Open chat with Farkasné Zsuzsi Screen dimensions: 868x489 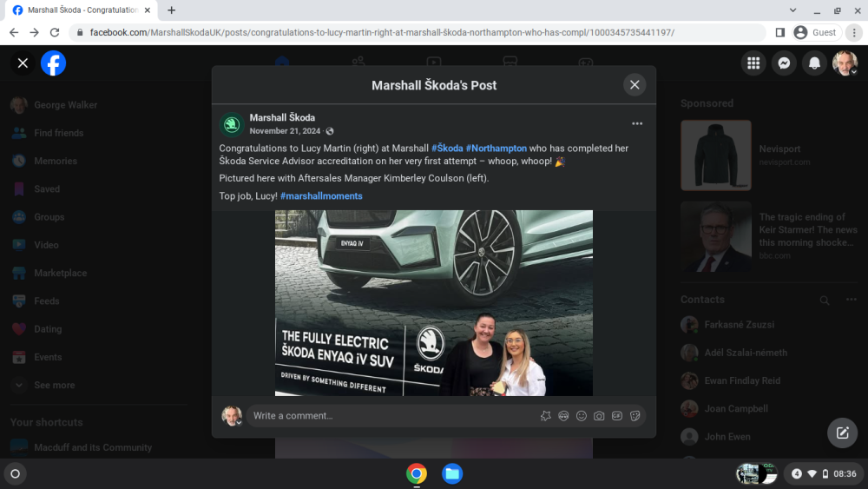769,325
